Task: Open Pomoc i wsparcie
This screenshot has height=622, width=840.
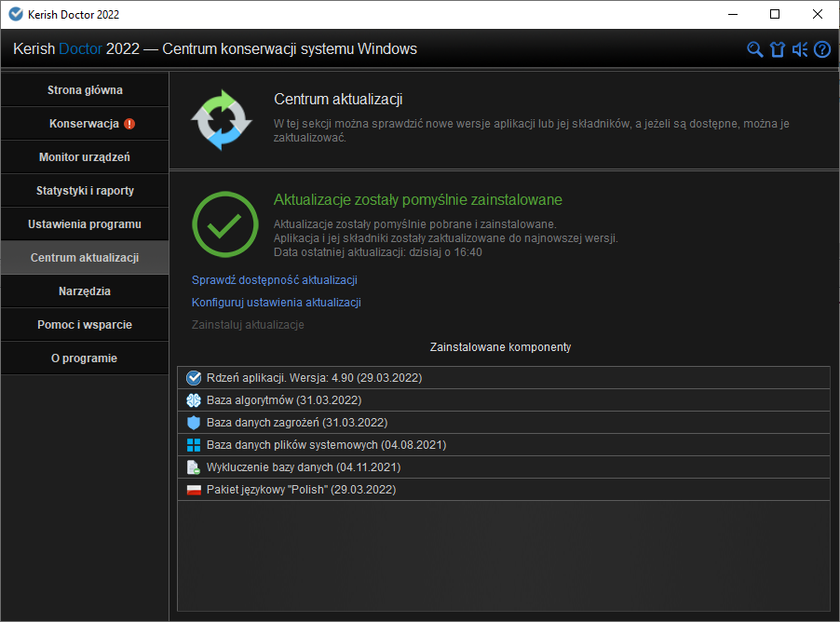Action: (85, 325)
